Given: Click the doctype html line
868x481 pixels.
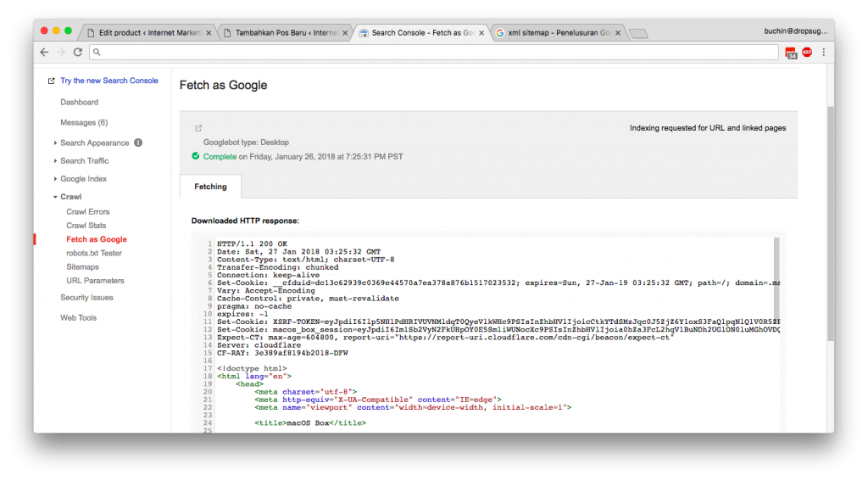Looking at the screenshot, I should (252, 368).
